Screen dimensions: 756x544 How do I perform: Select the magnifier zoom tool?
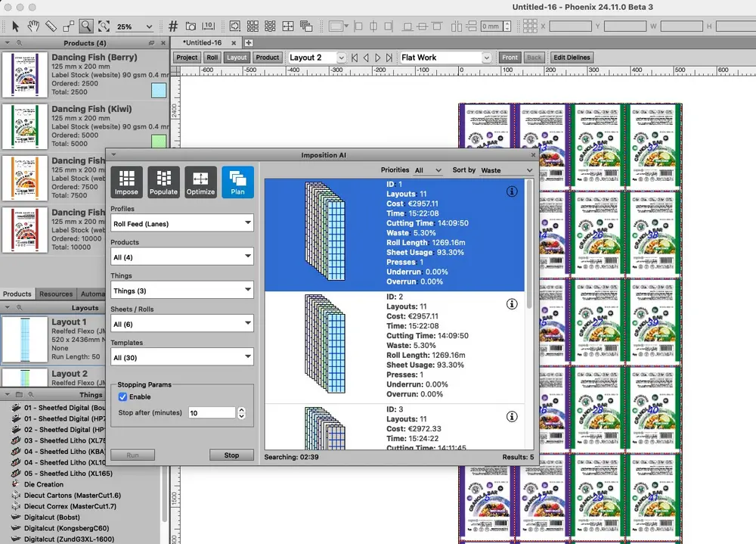pyautogui.click(x=86, y=26)
